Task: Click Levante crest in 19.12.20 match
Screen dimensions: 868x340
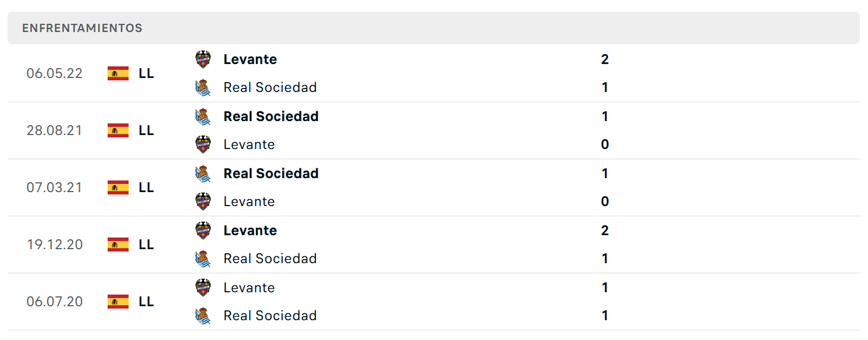Action: pos(203,231)
